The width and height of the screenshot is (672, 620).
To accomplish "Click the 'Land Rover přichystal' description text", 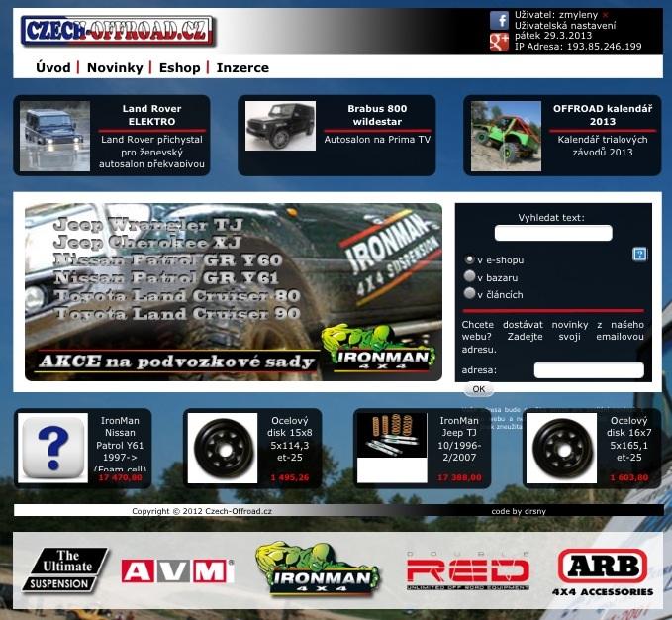I will point(151,152).
